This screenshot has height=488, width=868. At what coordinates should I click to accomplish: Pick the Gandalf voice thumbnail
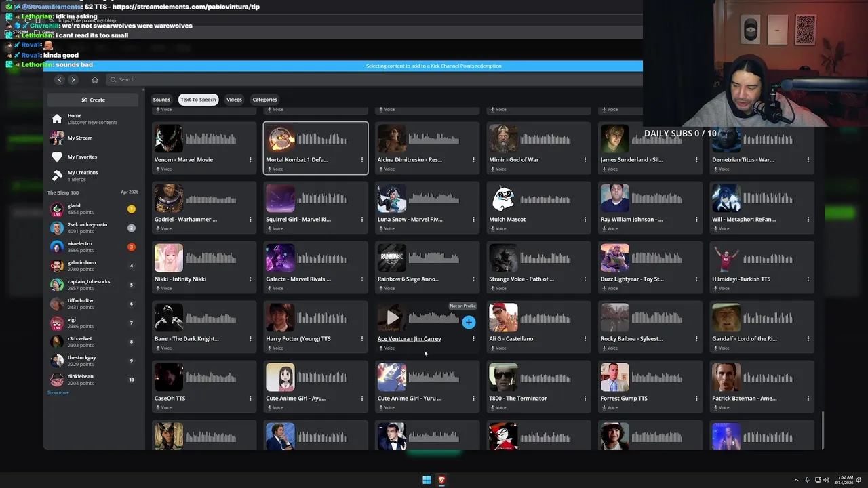click(x=726, y=318)
